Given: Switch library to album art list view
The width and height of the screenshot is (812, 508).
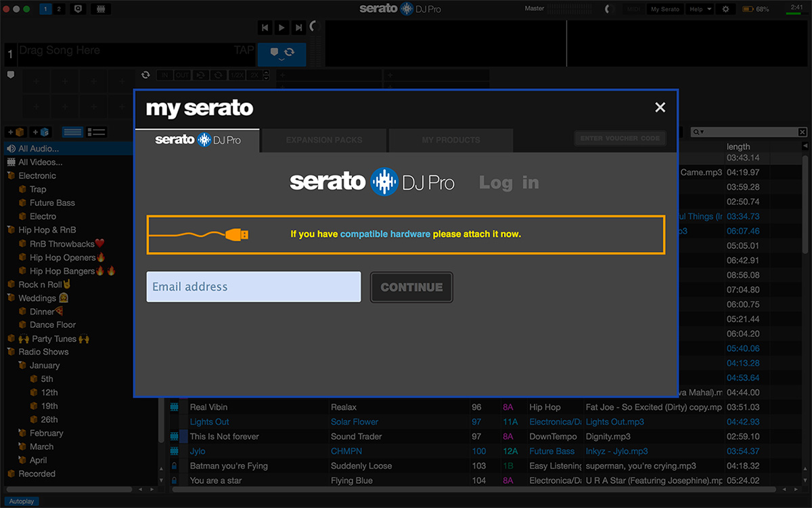Looking at the screenshot, I should [x=97, y=131].
